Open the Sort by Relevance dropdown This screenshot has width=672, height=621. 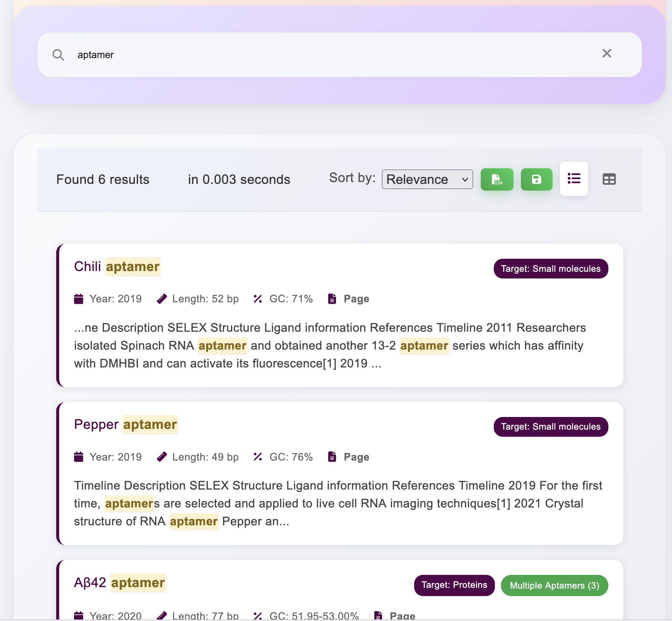coord(427,179)
